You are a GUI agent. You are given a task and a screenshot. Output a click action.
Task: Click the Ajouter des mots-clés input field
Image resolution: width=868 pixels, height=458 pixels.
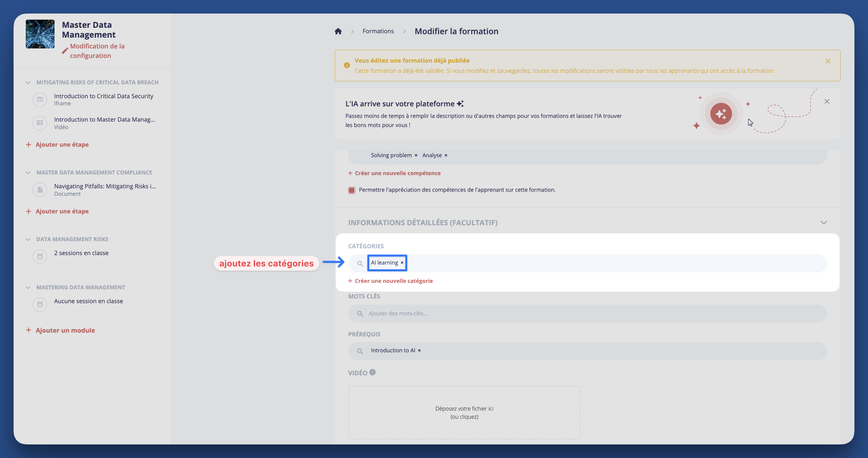pyautogui.click(x=440, y=313)
